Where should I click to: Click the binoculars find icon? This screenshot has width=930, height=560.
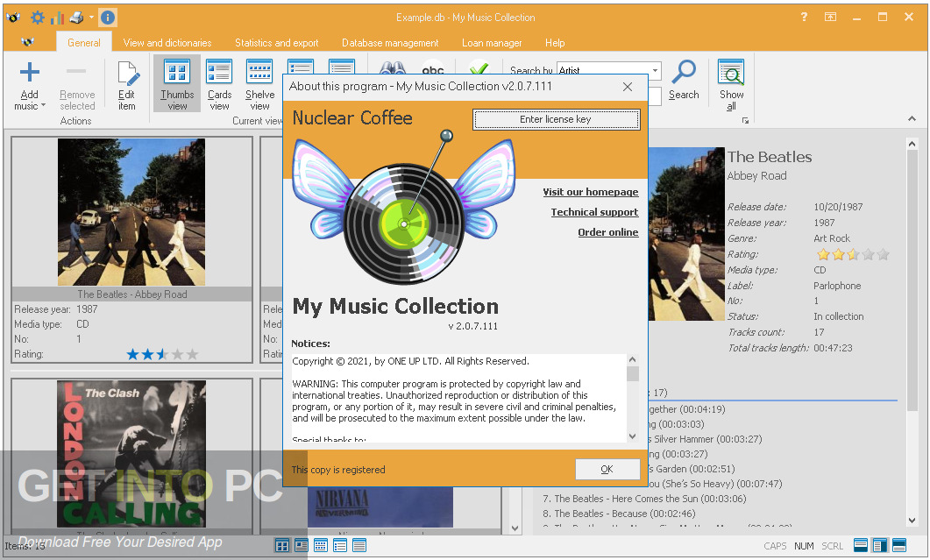tap(393, 67)
